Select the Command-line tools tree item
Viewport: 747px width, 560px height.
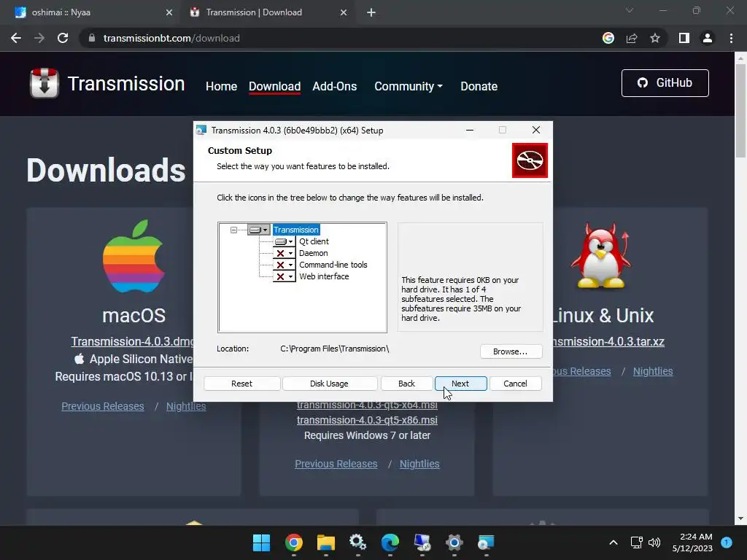pyautogui.click(x=333, y=265)
